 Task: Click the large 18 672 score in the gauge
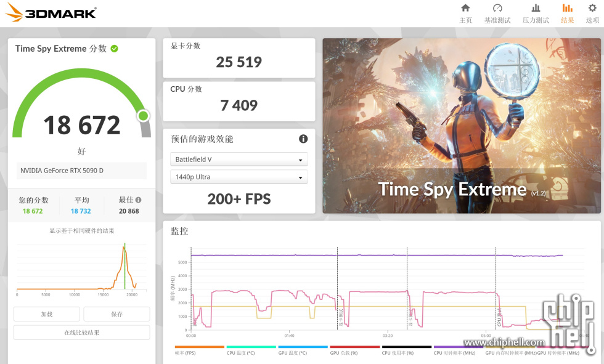click(x=81, y=125)
